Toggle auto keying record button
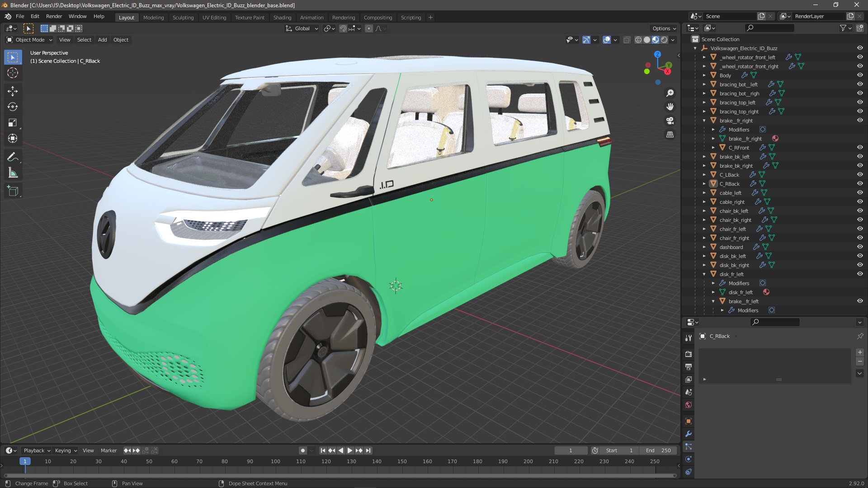868x488 pixels. [x=303, y=450]
